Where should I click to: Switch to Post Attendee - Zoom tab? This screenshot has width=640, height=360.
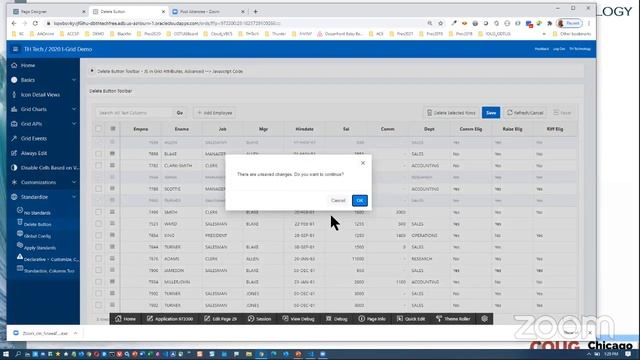coord(208,11)
